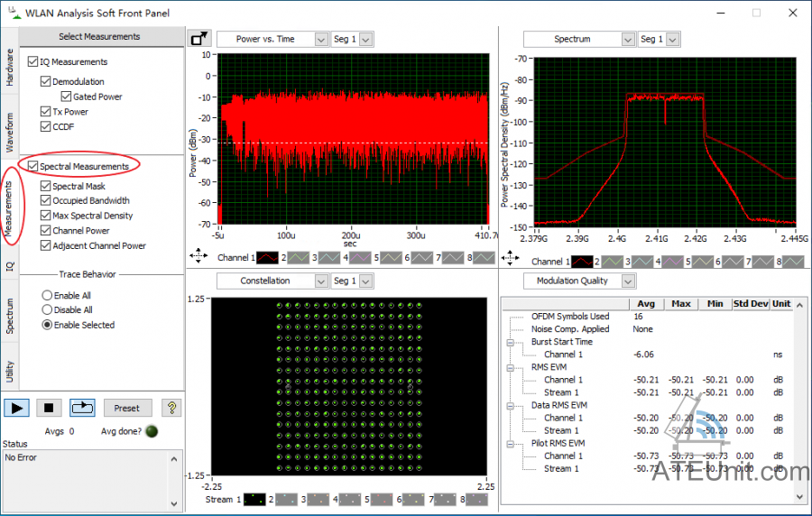Switch to Hardware side tab

click(x=9, y=68)
